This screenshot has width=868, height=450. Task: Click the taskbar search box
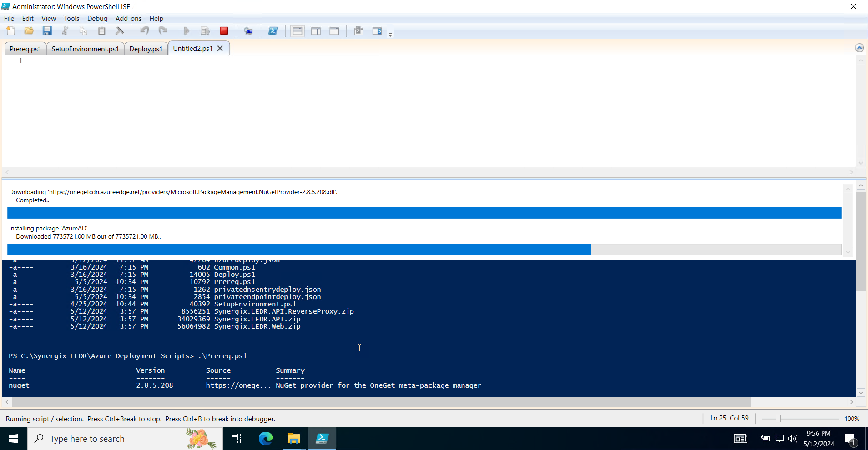click(125, 439)
